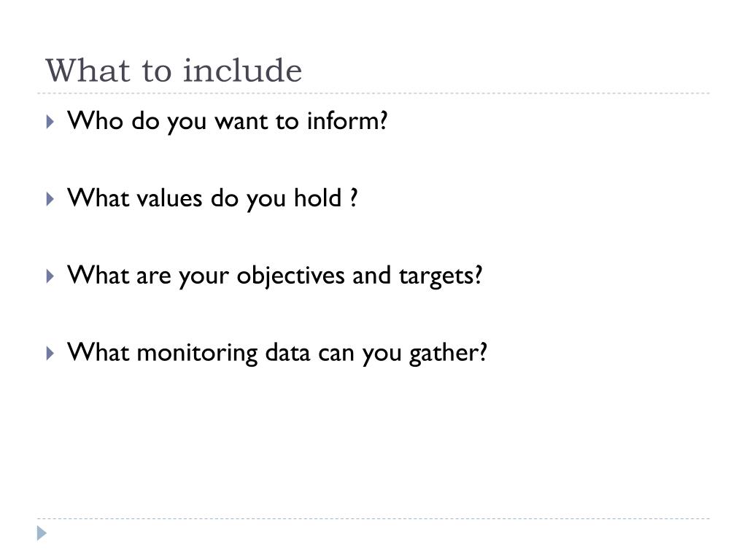
Task: Click the word "targets?" in the third bullet
Action: tap(441, 276)
